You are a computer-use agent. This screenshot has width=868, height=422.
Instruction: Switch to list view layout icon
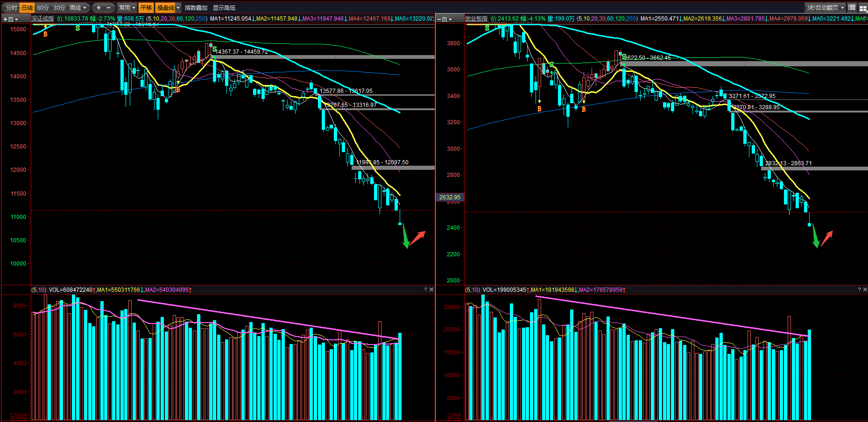click(x=852, y=7)
